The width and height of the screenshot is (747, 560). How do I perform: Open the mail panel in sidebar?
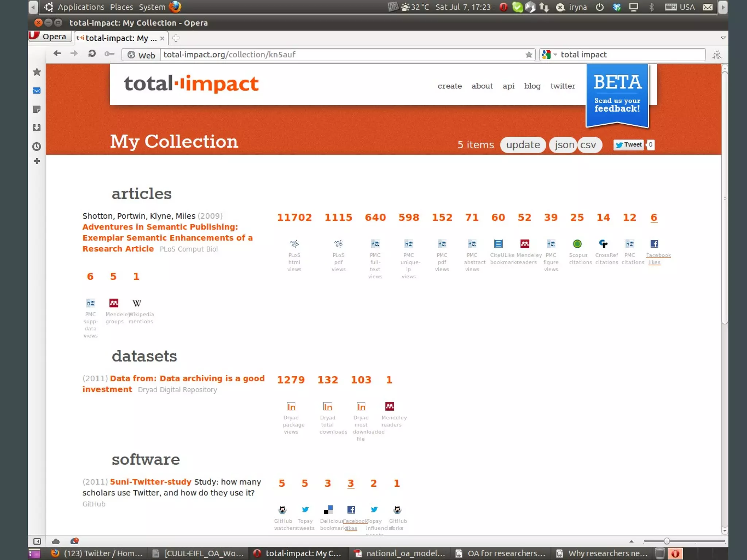point(37,90)
